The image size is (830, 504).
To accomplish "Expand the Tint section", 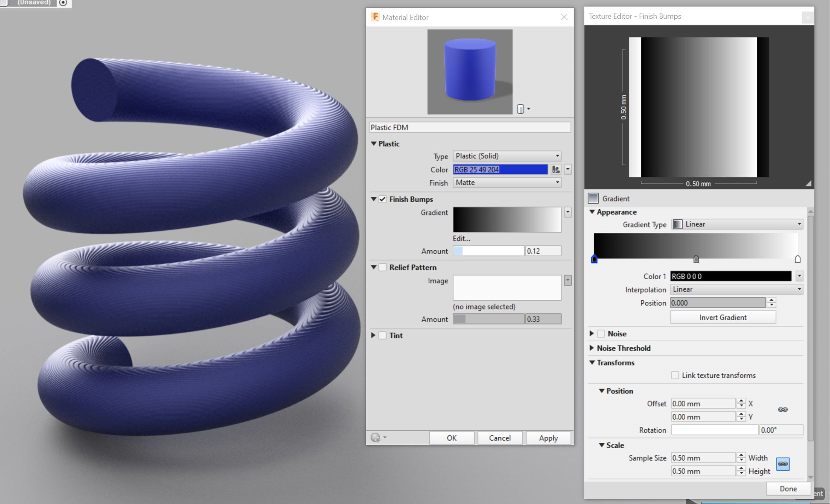I will (373, 335).
